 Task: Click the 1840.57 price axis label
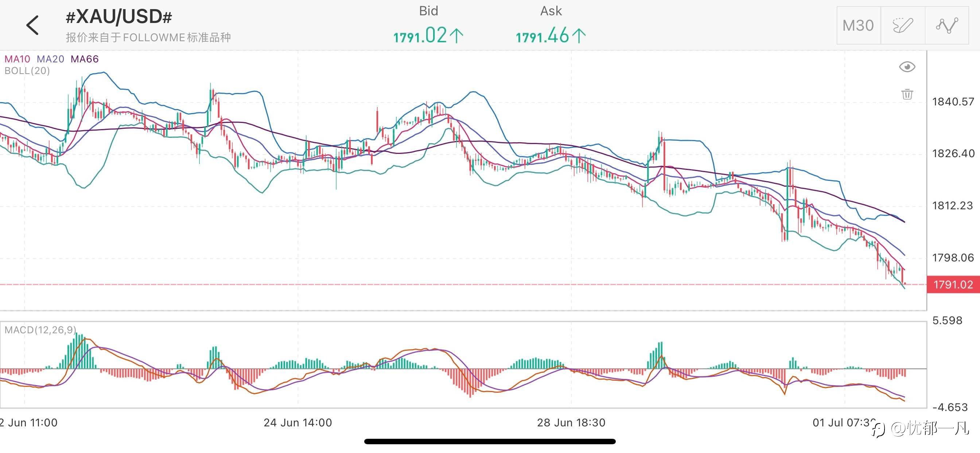pyautogui.click(x=953, y=102)
